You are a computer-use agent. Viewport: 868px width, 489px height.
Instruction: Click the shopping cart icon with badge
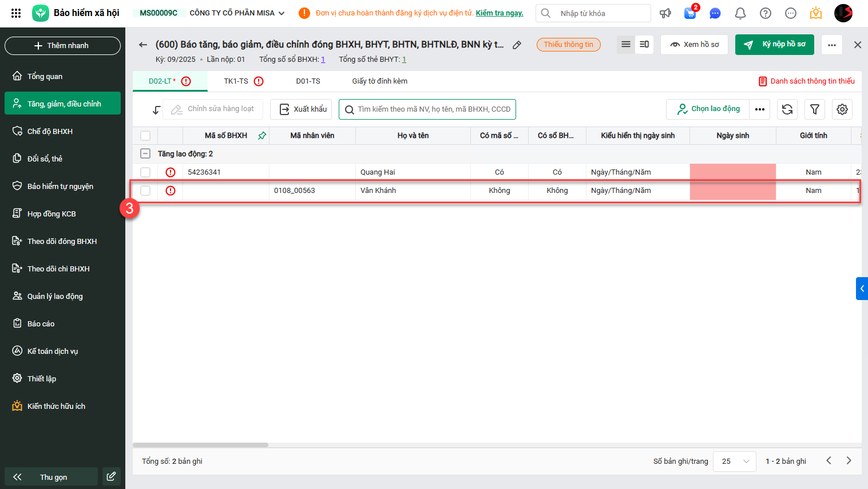pos(691,13)
